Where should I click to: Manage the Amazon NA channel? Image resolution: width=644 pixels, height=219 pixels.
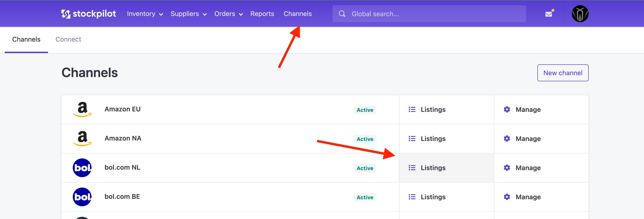[x=541, y=139]
